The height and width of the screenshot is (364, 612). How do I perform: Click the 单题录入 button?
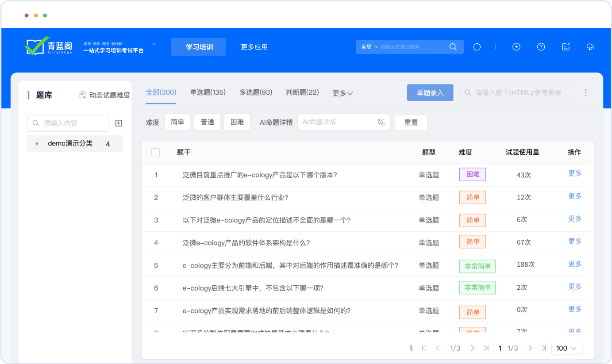430,93
